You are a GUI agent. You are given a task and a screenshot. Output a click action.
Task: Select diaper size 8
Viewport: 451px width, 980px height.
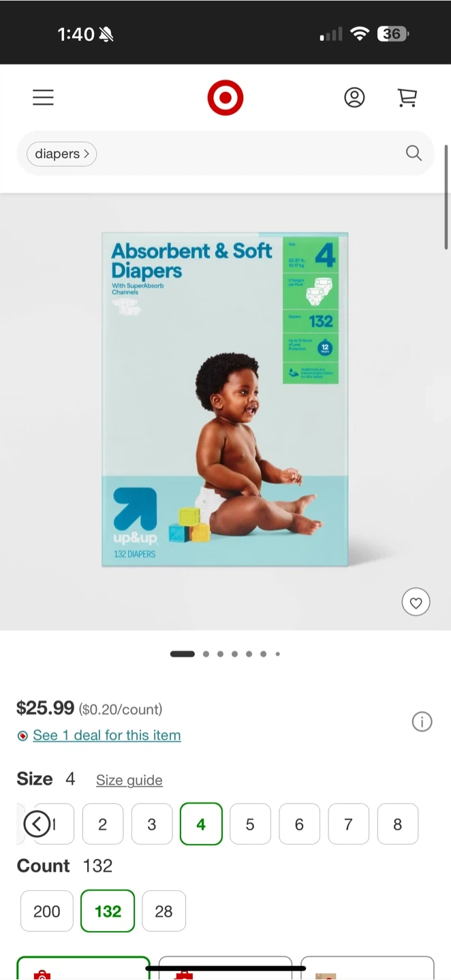pos(397,824)
